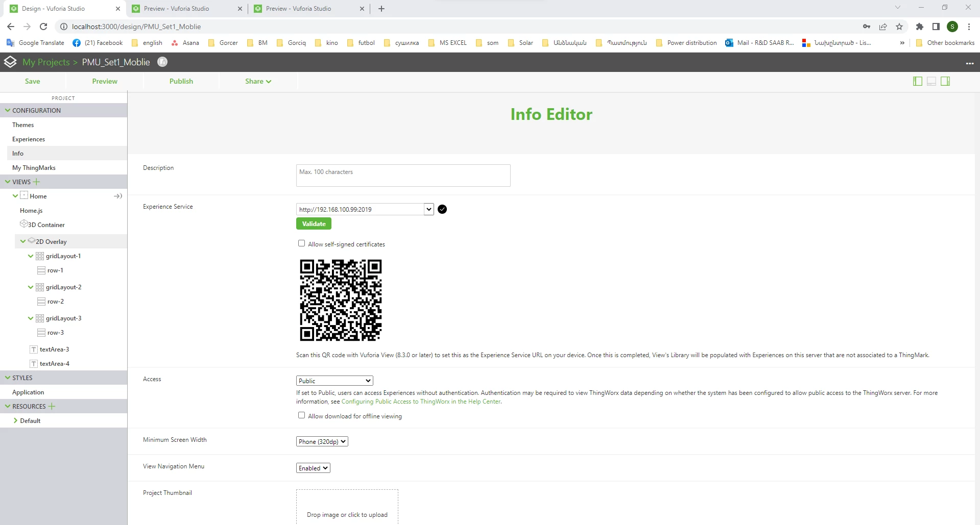Open Other bookmarks folder

point(945,43)
